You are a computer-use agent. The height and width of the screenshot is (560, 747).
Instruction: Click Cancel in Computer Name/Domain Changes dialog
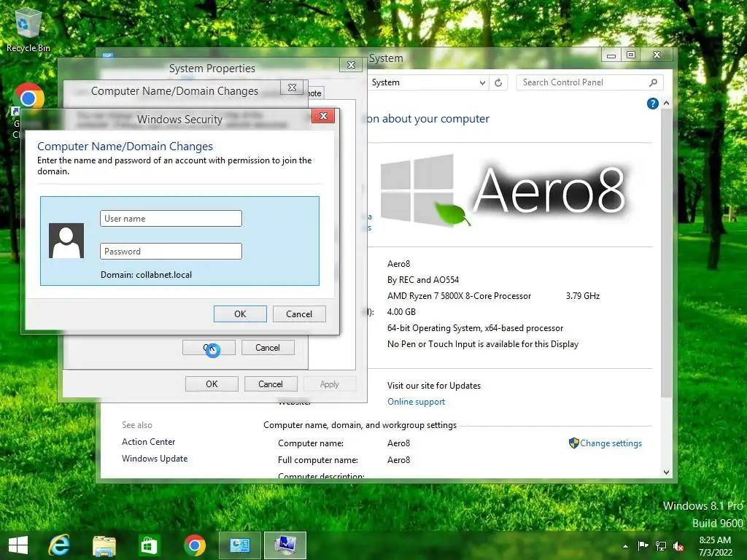pyautogui.click(x=268, y=348)
